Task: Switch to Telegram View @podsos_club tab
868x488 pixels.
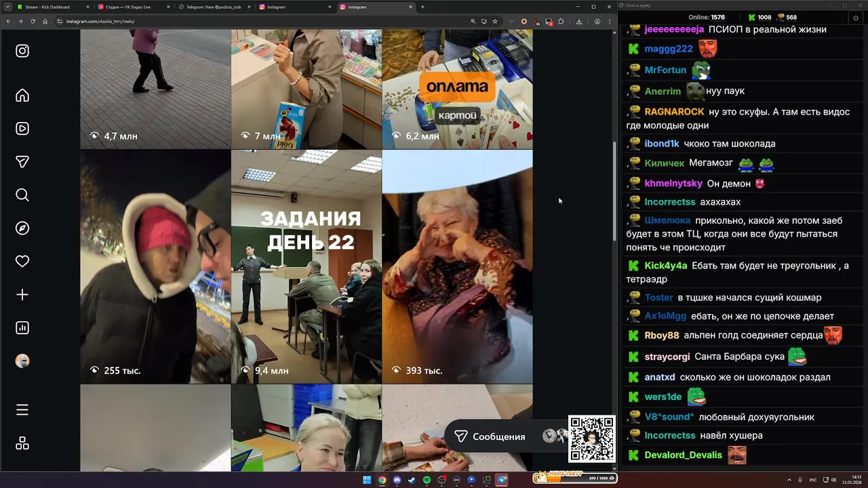Action: (214, 7)
